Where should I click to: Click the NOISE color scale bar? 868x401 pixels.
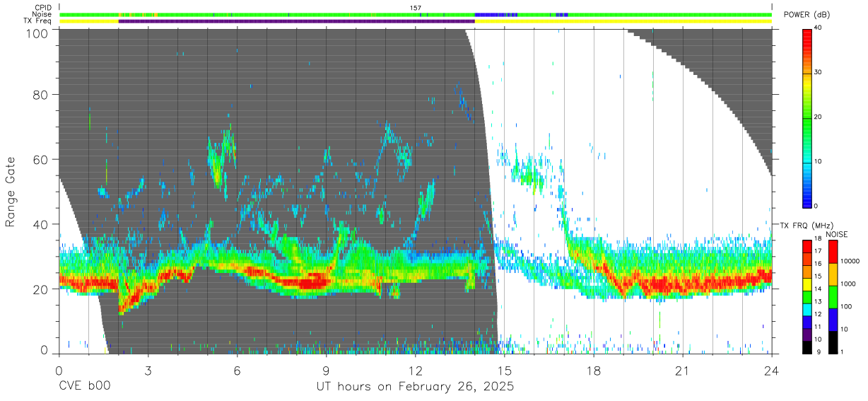833,296
